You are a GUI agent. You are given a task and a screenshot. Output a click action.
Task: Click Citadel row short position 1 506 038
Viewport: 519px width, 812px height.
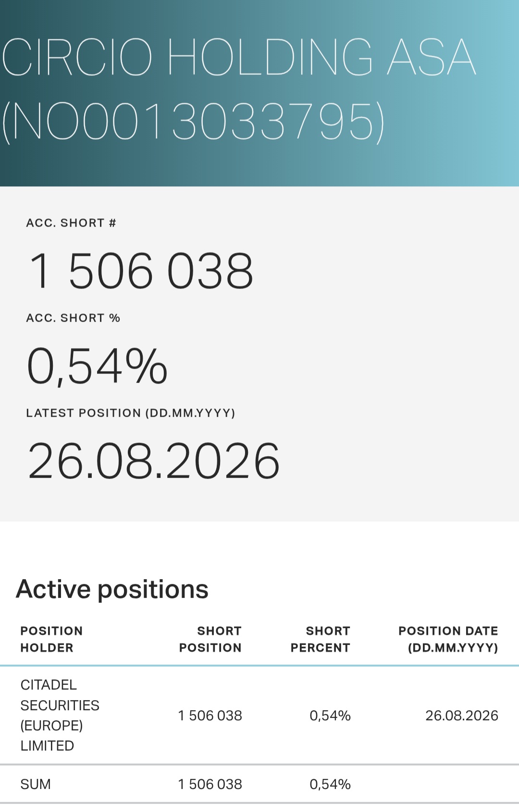click(x=210, y=715)
